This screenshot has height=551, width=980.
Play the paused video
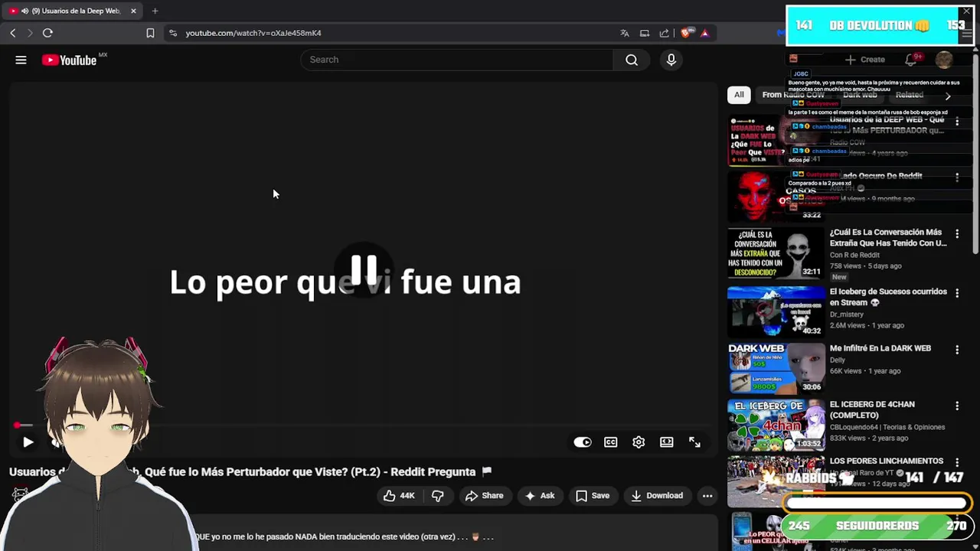(28, 442)
